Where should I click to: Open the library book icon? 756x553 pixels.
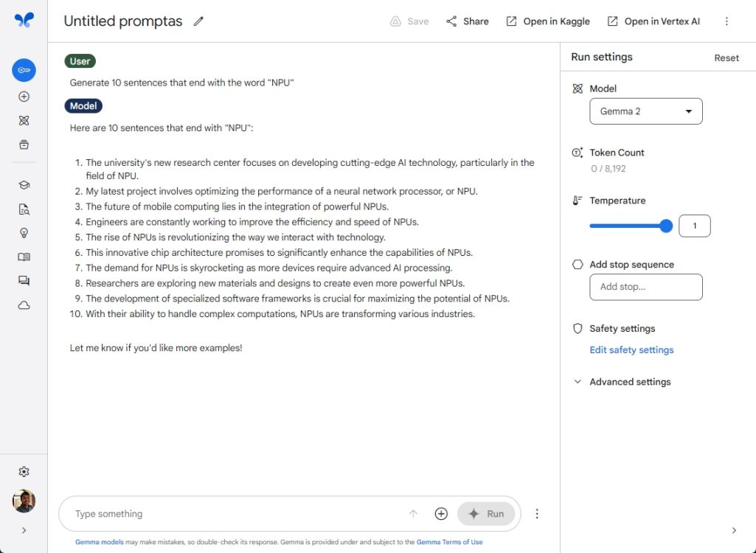(x=24, y=257)
